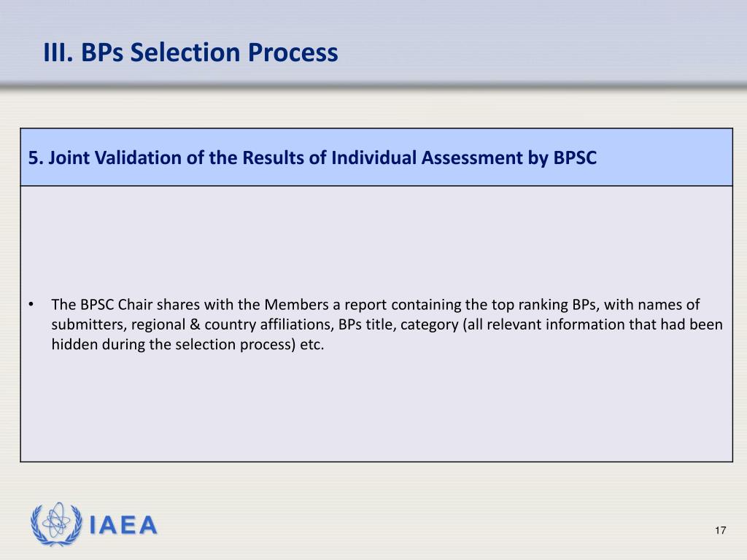The height and width of the screenshot is (560, 747).
Task: Click the IAEA atom emblem logo
Action: (x=56, y=524)
